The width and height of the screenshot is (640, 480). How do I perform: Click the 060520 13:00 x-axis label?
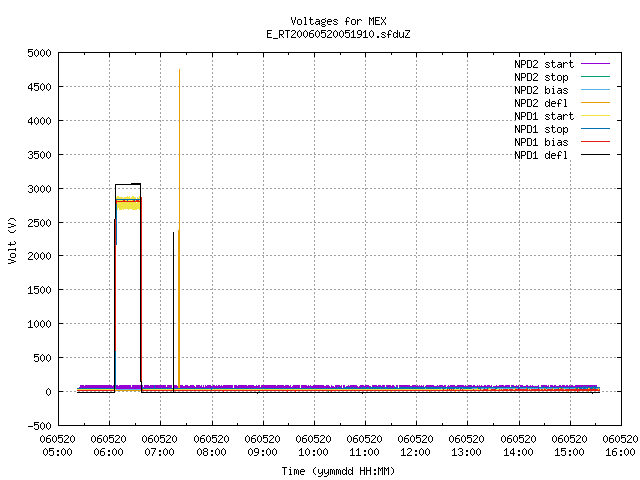467,445
